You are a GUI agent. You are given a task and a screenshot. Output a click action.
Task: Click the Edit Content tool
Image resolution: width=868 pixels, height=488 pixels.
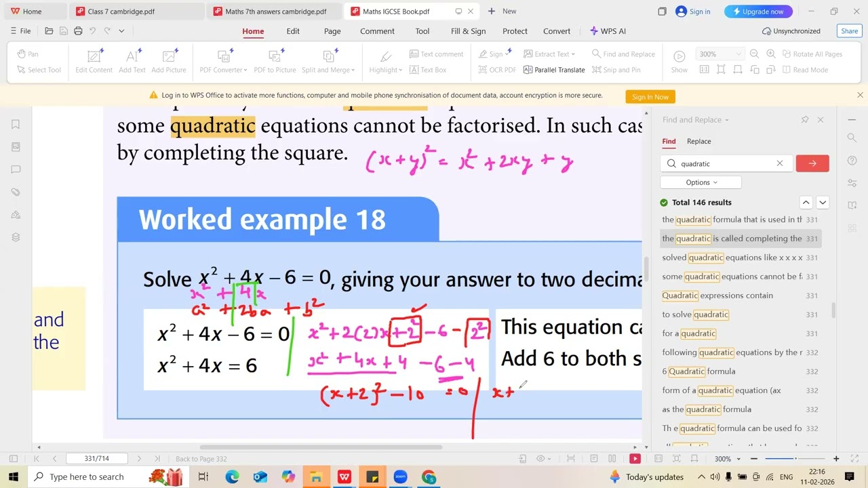pos(94,61)
